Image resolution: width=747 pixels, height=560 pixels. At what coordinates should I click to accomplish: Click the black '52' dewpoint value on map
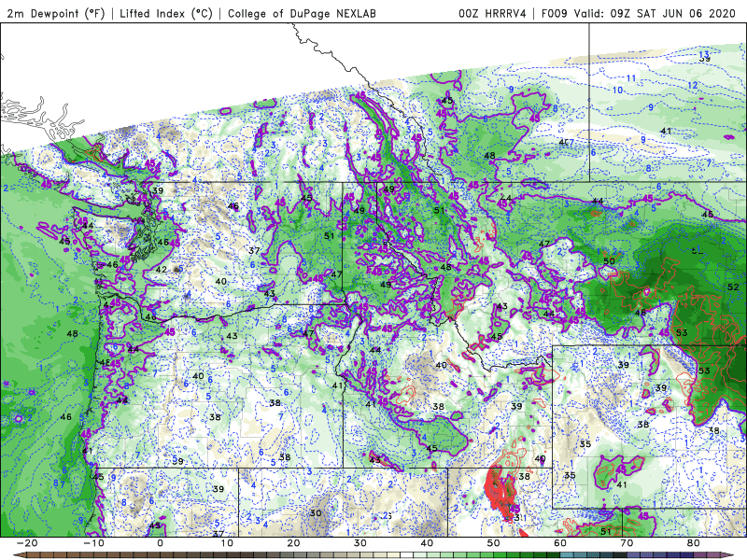(x=733, y=287)
